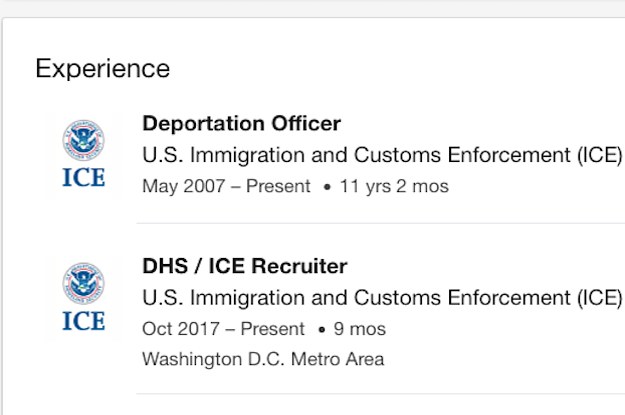Viewport: 625px width, 415px height.
Task: Click the blue "ICE" lettering in the second logo
Action: pos(83,320)
